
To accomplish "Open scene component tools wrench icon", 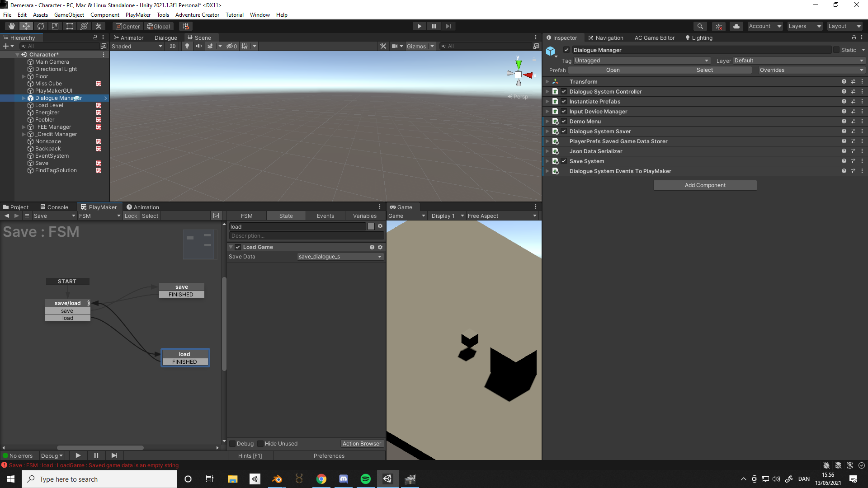I will coord(383,46).
